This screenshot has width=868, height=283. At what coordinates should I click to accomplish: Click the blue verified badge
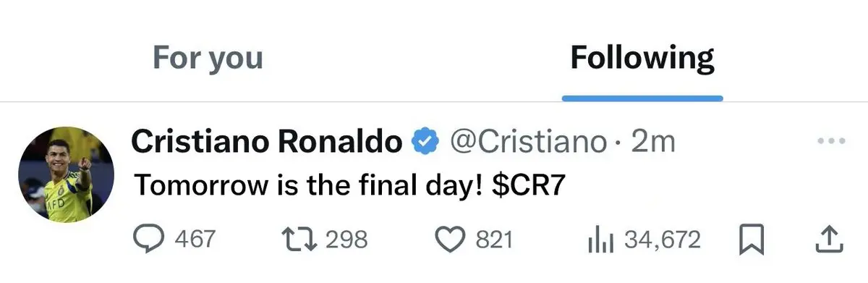click(425, 142)
